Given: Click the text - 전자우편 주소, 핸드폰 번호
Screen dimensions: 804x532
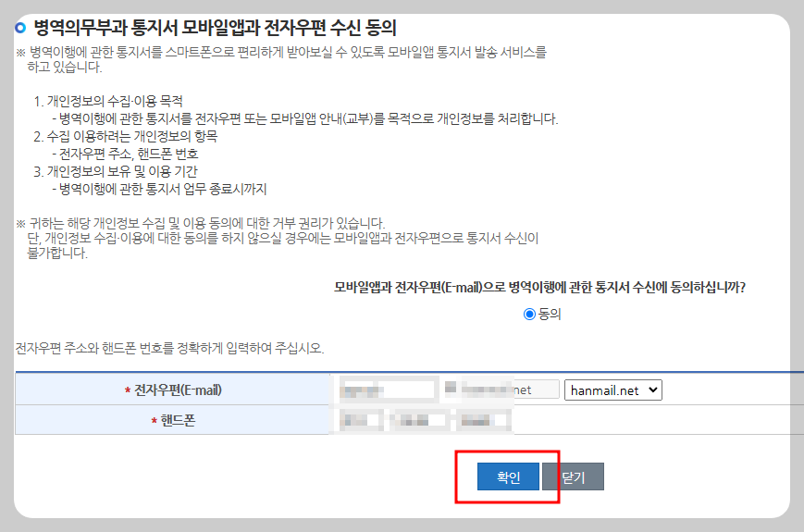Looking at the screenshot, I should point(125,154).
